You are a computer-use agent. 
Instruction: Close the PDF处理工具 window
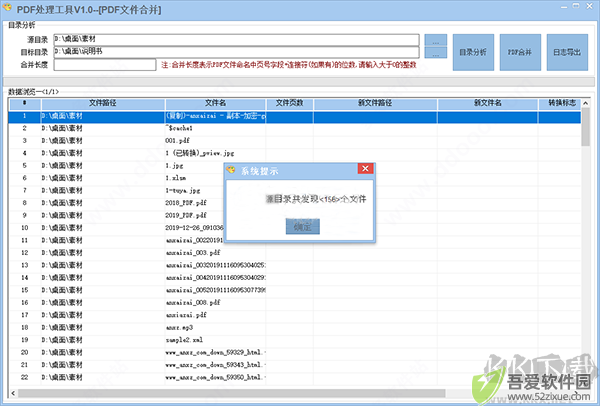coord(589,6)
